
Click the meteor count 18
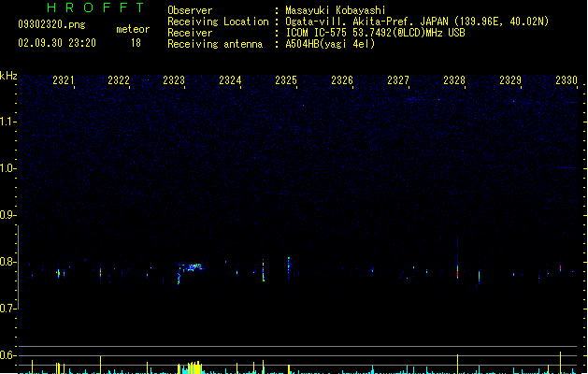(136, 43)
